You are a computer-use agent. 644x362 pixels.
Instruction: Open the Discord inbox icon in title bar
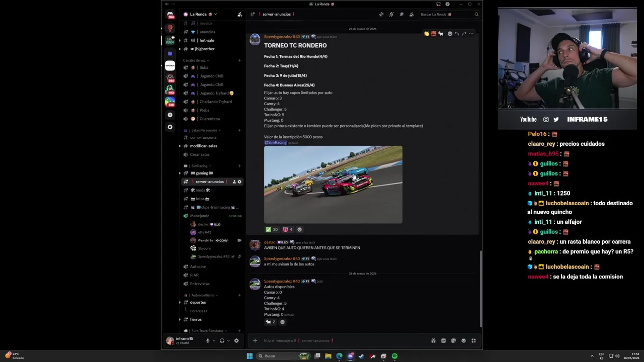(x=438, y=4)
